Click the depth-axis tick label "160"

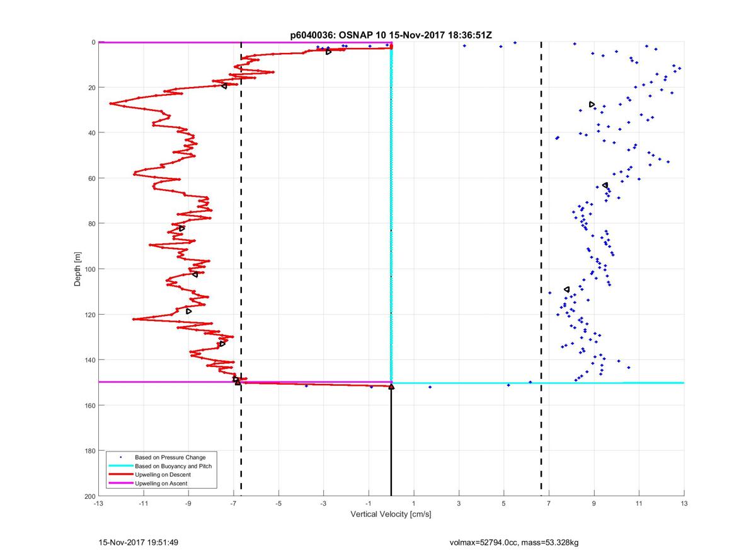point(90,405)
